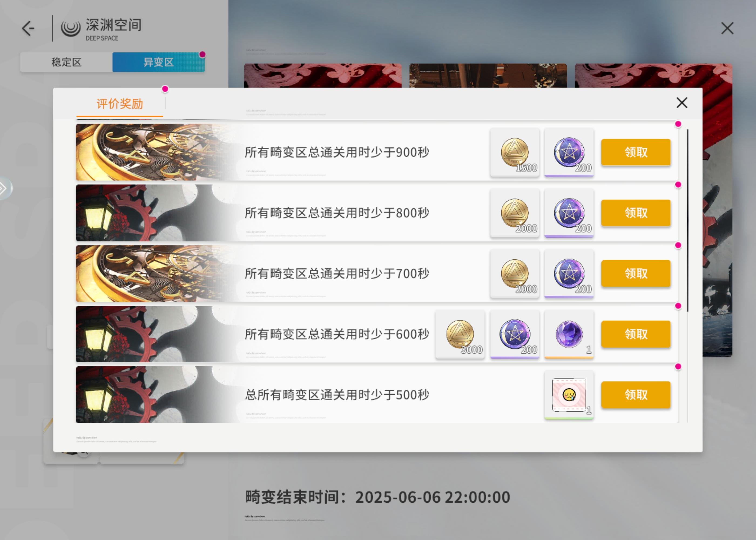The height and width of the screenshot is (540, 756).
Task: Click the rewards list vertical scrollbar
Action: [x=687, y=220]
